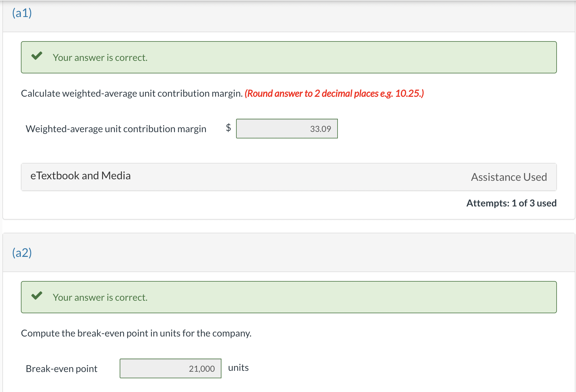This screenshot has height=392, width=576.
Task: Click the dollar sign before the margin field
Action: pyautogui.click(x=228, y=128)
